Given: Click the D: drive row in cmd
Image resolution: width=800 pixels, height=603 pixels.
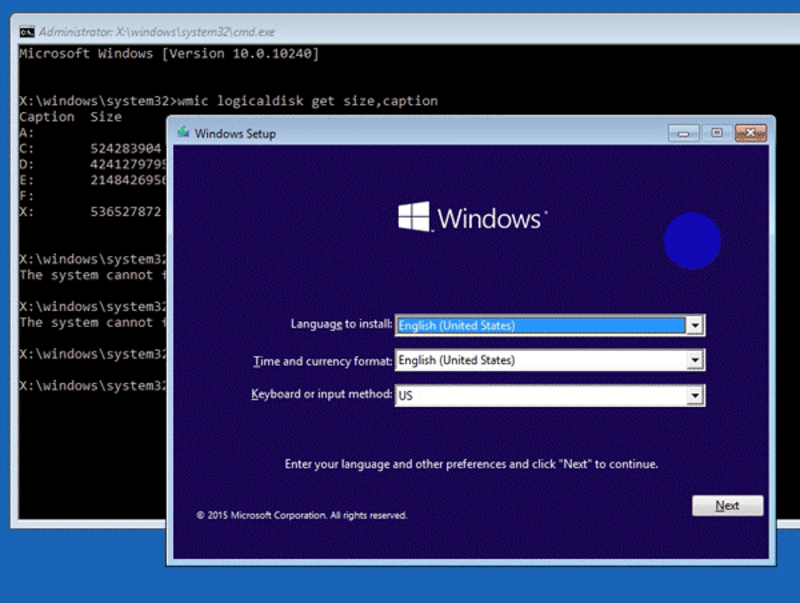Looking at the screenshot, I should click(x=93, y=164).
